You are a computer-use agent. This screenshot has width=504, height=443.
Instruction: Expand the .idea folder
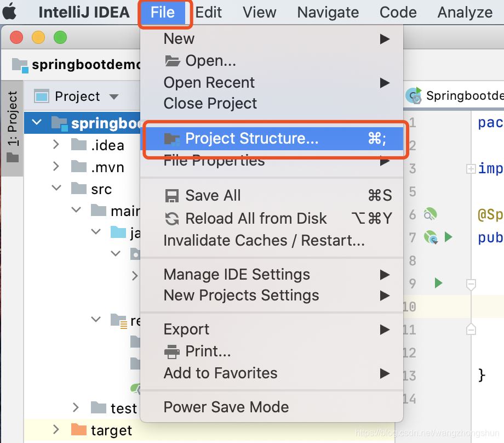(55, 145)
